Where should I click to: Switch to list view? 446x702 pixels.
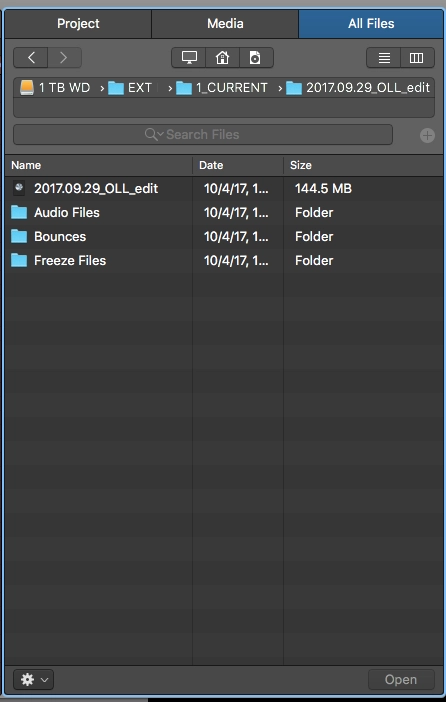pos(384,58)
